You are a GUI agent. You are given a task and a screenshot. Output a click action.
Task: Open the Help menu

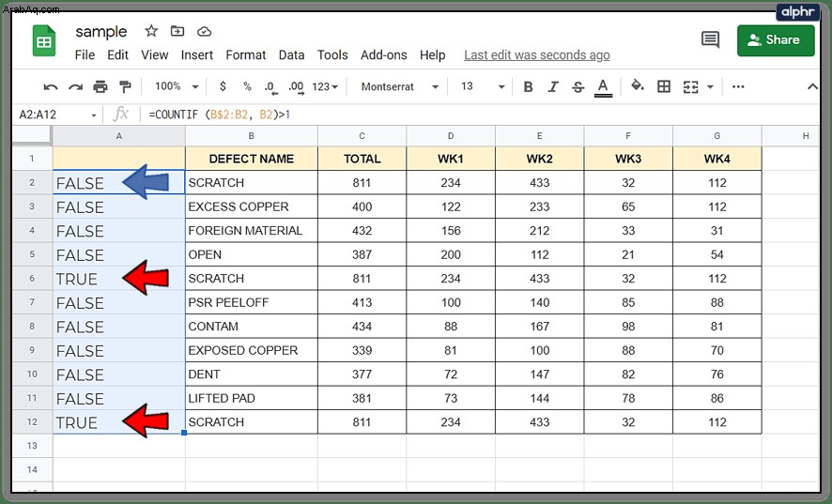point(433,55)
